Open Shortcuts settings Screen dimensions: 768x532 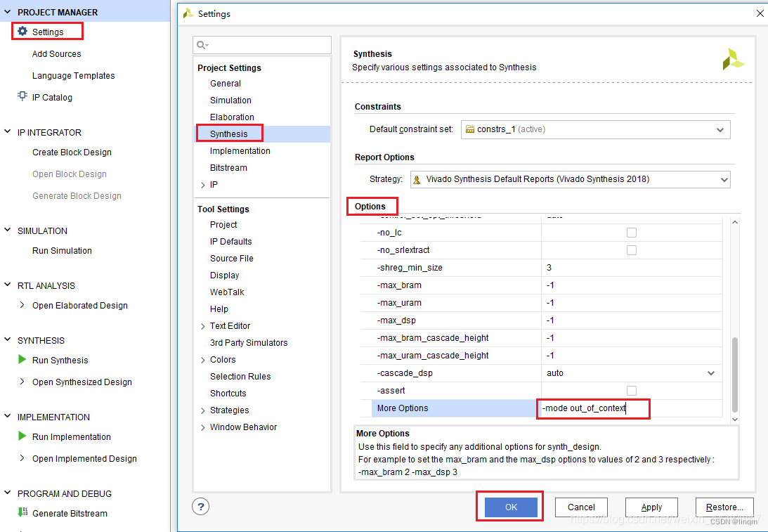point(228,394)
